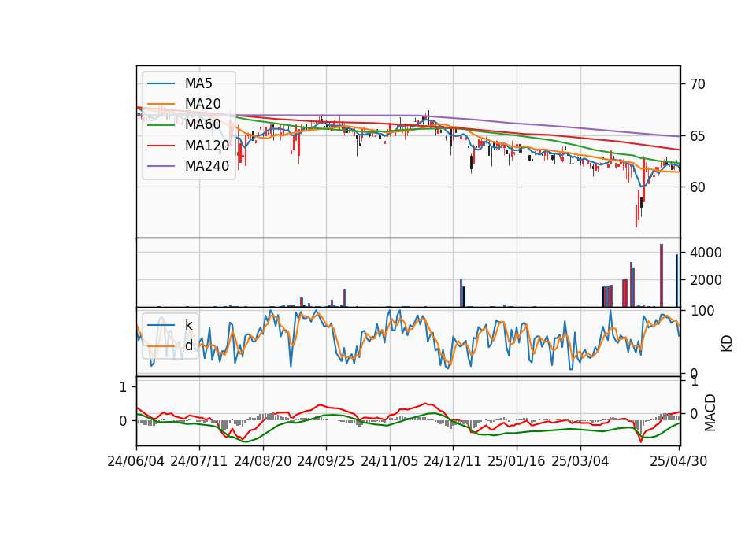This screenshot has height=543, width=756.
Task: Click the 25/01/16 date axis label
Action: tap(517, 461)
